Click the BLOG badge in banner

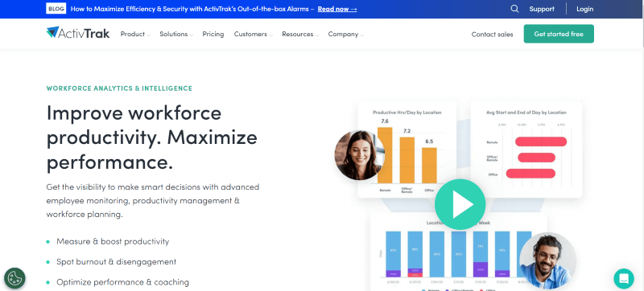pos(56,9)
